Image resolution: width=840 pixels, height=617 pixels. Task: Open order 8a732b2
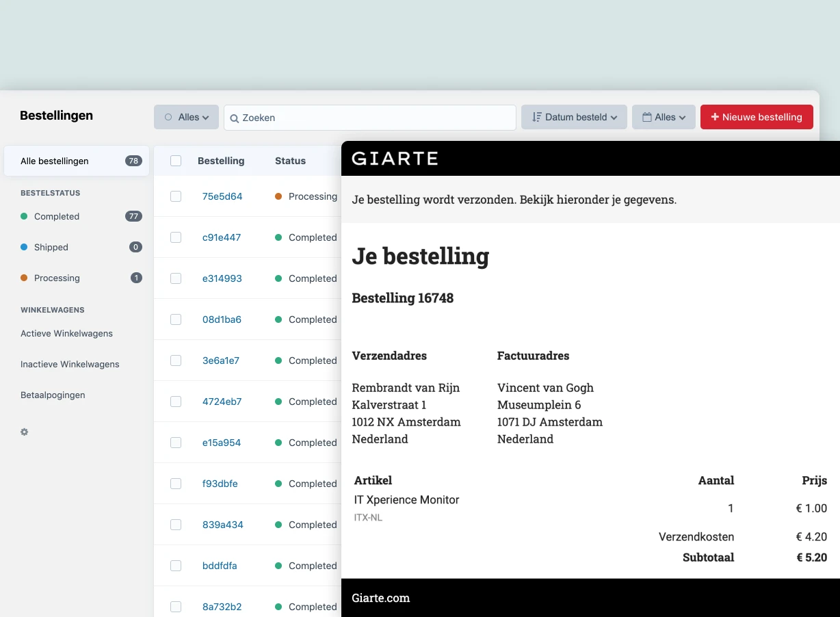(x=222, y=607)
